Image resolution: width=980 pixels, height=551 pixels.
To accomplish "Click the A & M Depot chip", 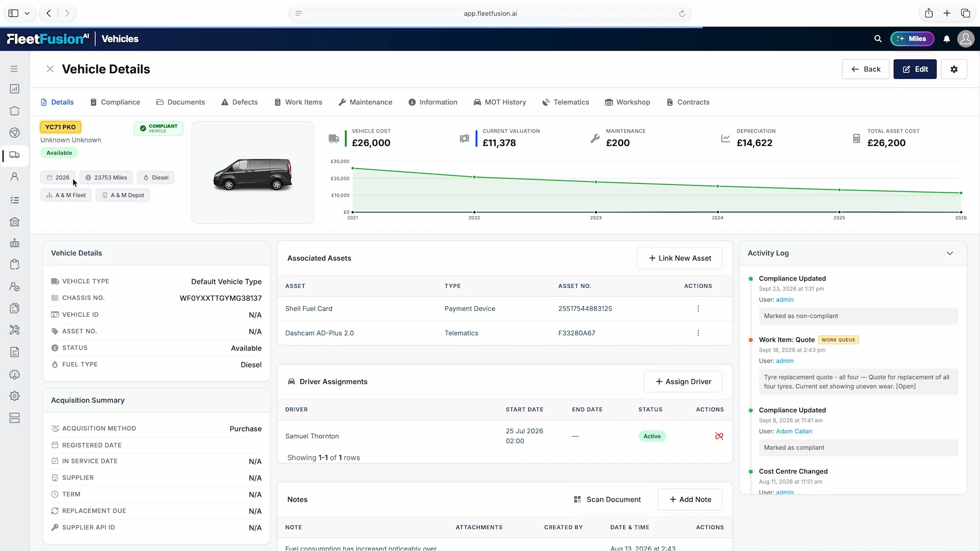I will tap(122, 195).
